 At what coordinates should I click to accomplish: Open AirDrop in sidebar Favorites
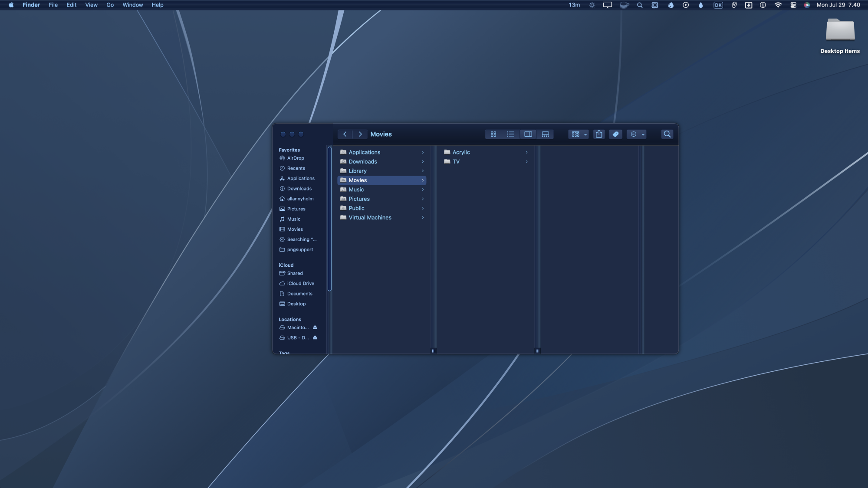(295, 158)
